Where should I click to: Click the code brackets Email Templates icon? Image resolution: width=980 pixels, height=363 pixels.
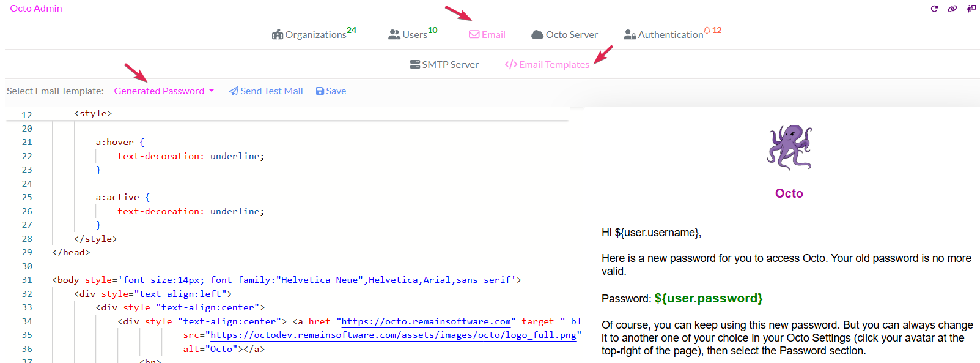click(510, 65)
